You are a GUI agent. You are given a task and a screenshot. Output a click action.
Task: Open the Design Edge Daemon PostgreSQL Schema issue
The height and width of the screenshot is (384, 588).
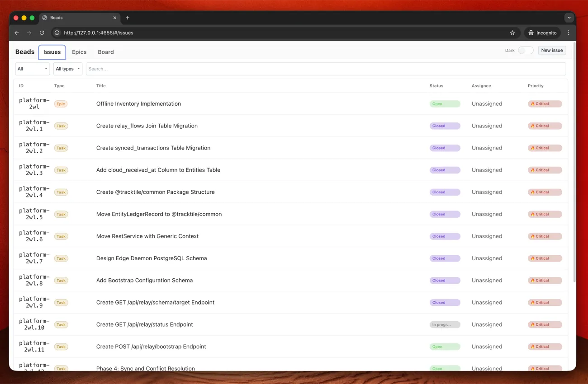click(151, 258)
